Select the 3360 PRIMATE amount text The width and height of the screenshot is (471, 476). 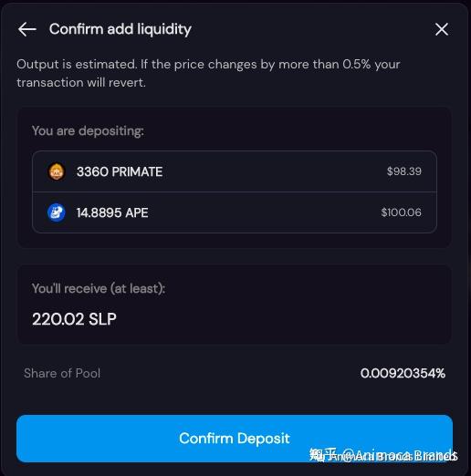[120, 171]
